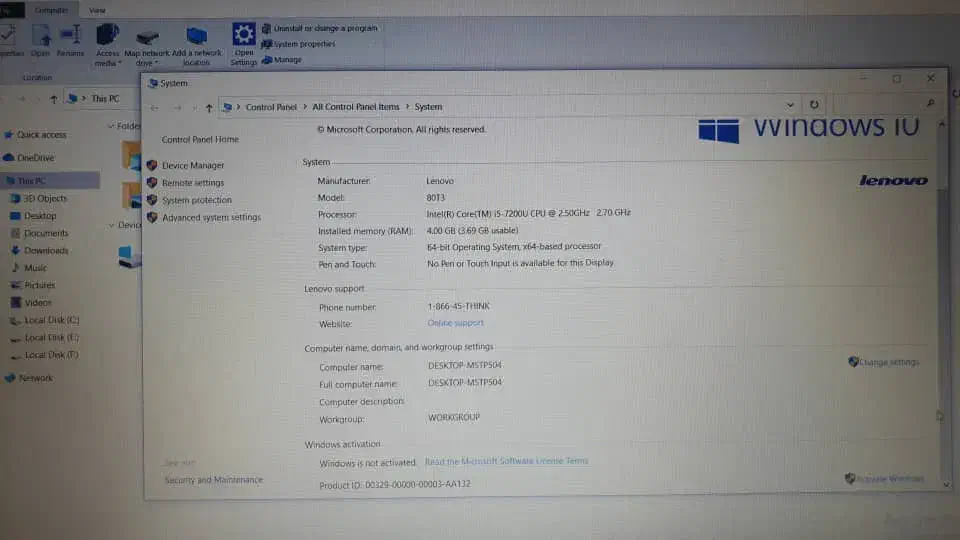Screen dimensions: 960x540
Task: Click Map network drive icon
Action: click(147, 37)
